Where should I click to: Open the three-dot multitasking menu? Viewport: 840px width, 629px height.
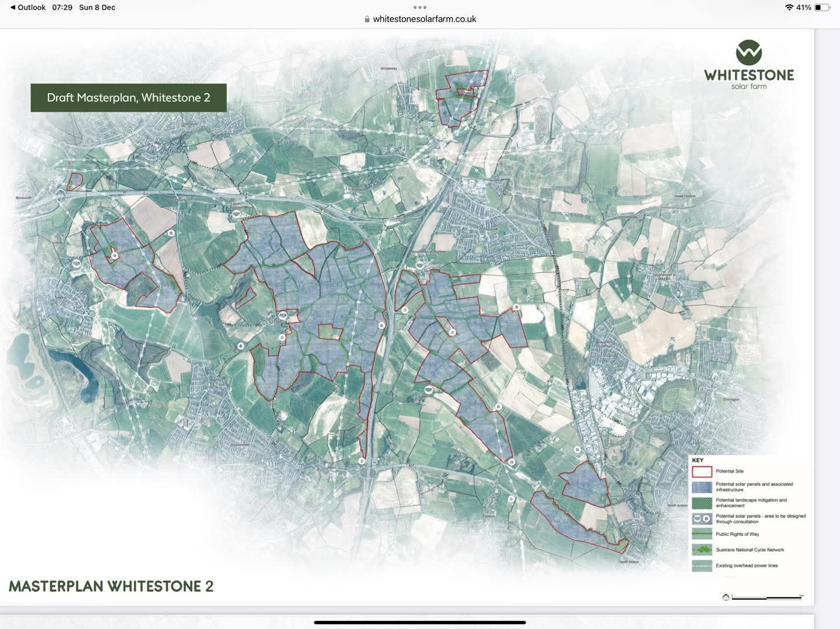click(420, 8)
